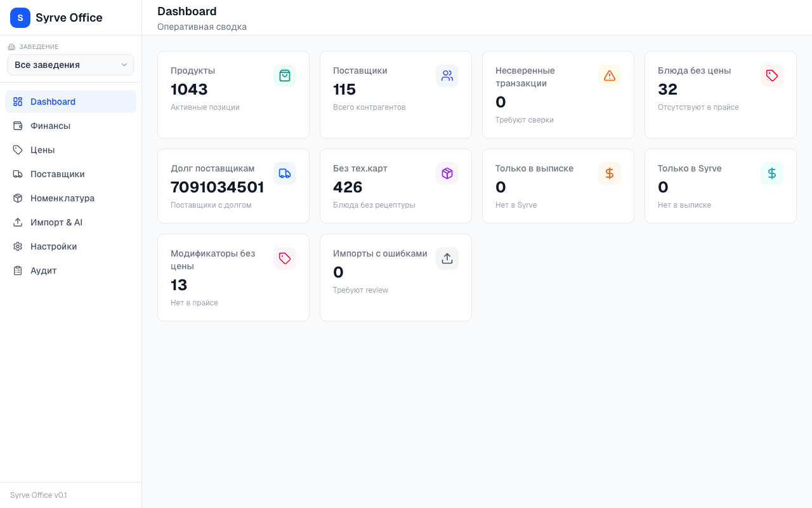
Task: Click the warning triangle icon on Несверенные транзакции
Action: (610, 76)
